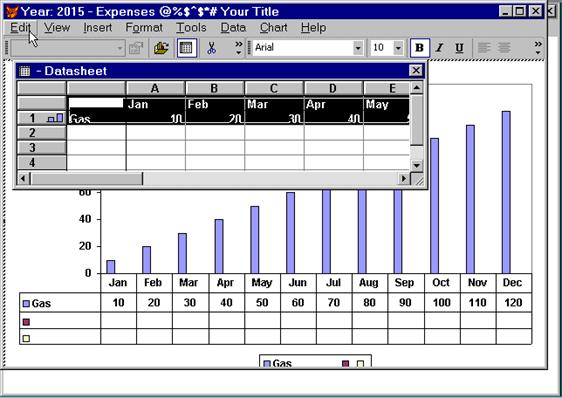Screen dimensions: 562x398
Task: Open the Tools menu
Action: coord(191,28)
